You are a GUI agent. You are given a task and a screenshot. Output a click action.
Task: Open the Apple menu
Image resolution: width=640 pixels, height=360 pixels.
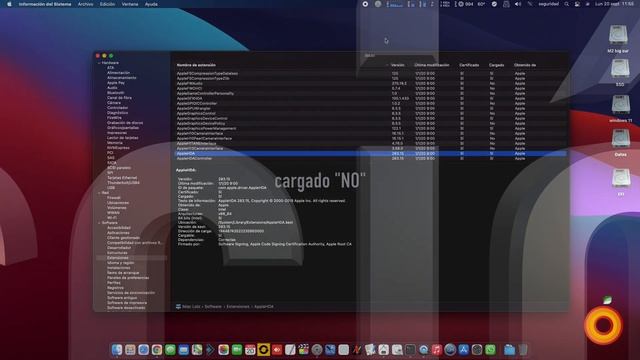click(x=9, y=4)
